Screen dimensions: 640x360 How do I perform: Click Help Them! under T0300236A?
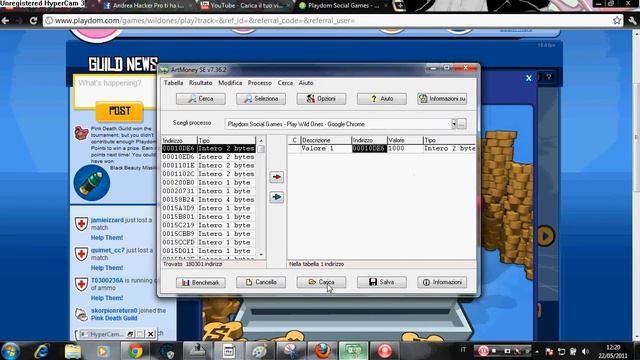point(107,298)
